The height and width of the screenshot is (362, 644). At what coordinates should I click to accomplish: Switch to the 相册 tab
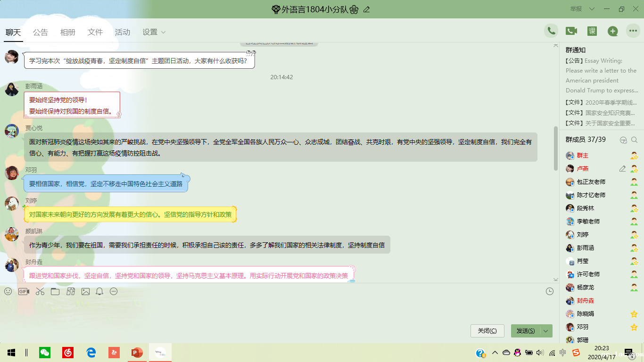pos(68,32)
